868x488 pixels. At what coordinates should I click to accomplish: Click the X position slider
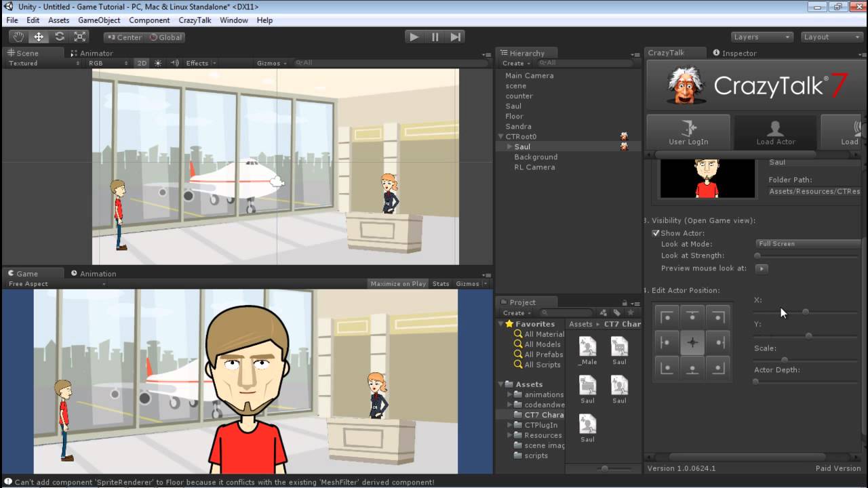coord(807,312)
